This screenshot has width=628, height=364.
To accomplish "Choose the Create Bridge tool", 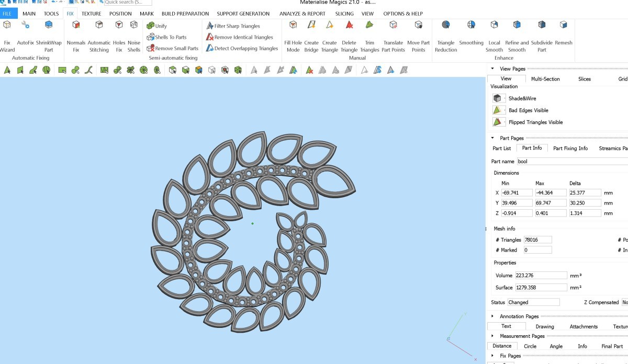I will coord(311,36).
